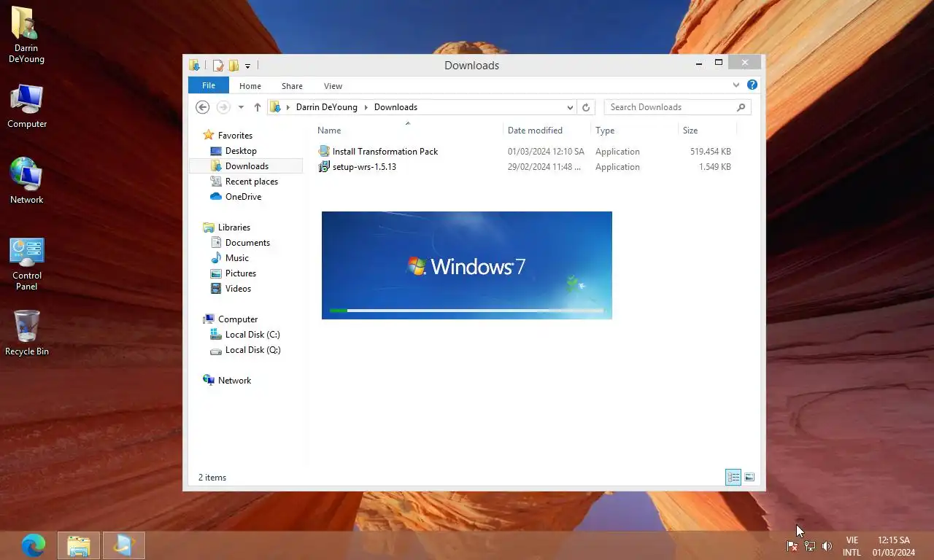Select the Install Transformation Pack file

click(x=385, y=152)
